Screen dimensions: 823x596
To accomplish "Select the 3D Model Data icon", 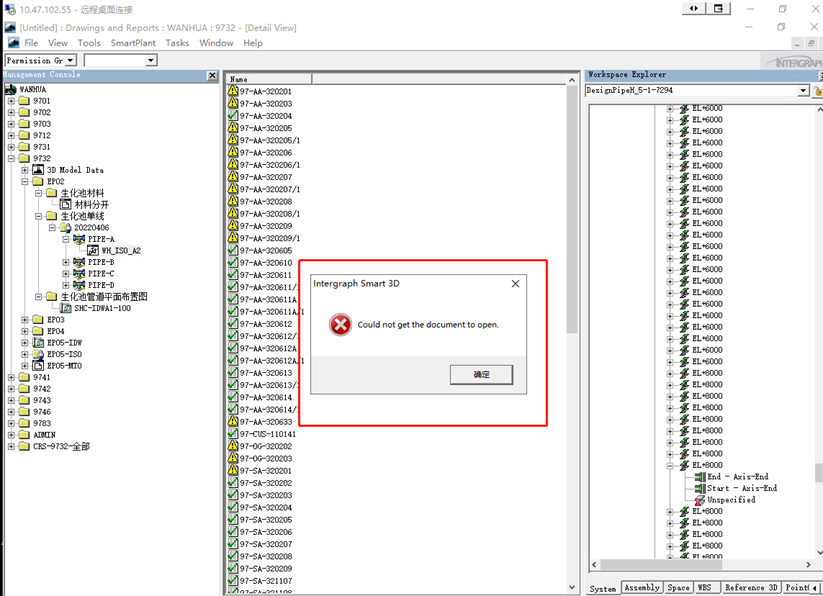I will (x=38, y=169).
